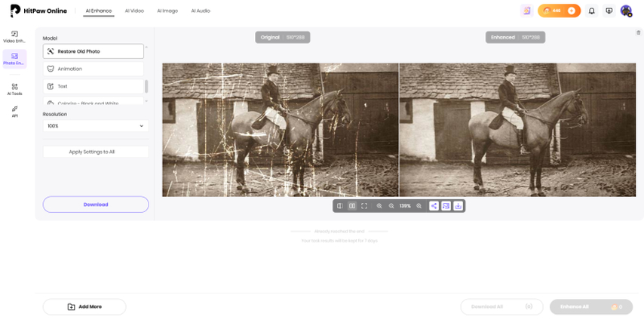Screen dimensions: 644x320
Task: Switch to the AI Audio tab
Action: 201,11
